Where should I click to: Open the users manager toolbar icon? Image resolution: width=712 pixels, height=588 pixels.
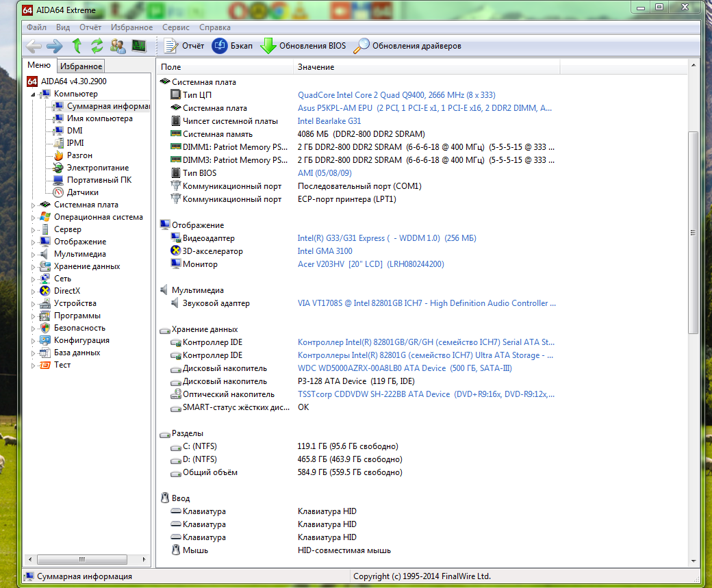tap(118, 46)
